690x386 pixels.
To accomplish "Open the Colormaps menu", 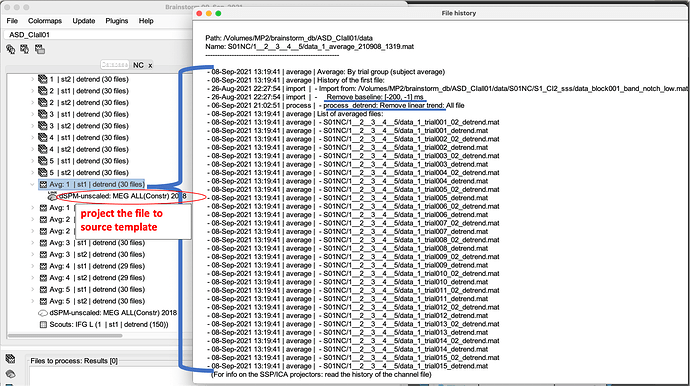I will pos(45,21).
